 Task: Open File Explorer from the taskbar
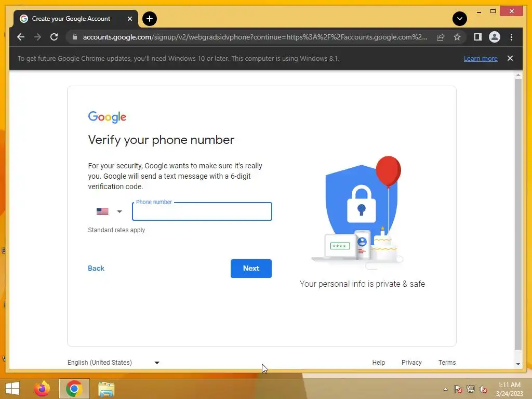pyautogui.click(x=106, y=389)
